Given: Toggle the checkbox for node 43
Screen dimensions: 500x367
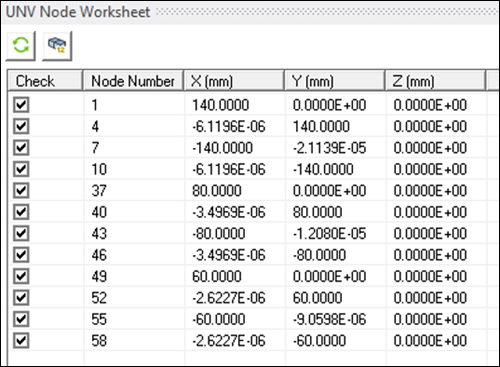Looking at the screenshot, I should 21,233.
